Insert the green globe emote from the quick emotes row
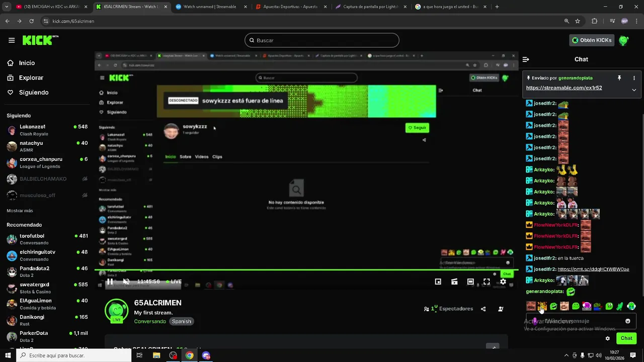Viewport: 644px width, 362px height. point(631,306)
